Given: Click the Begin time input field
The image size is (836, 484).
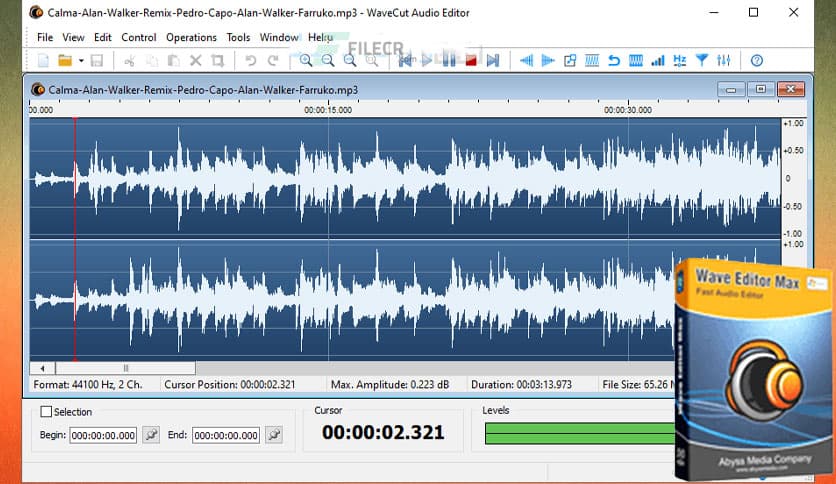Looking at the screenshot, I should point(103,435).
